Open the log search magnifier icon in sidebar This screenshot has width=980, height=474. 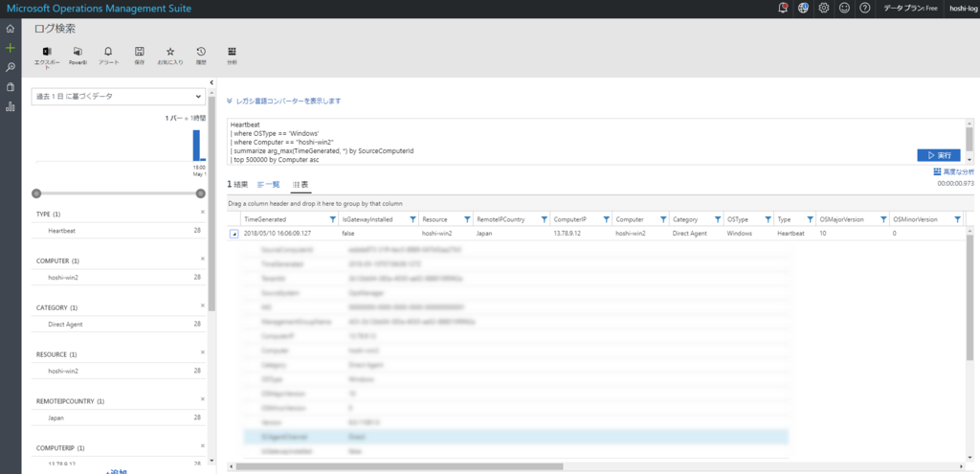(x=10, y=68)
